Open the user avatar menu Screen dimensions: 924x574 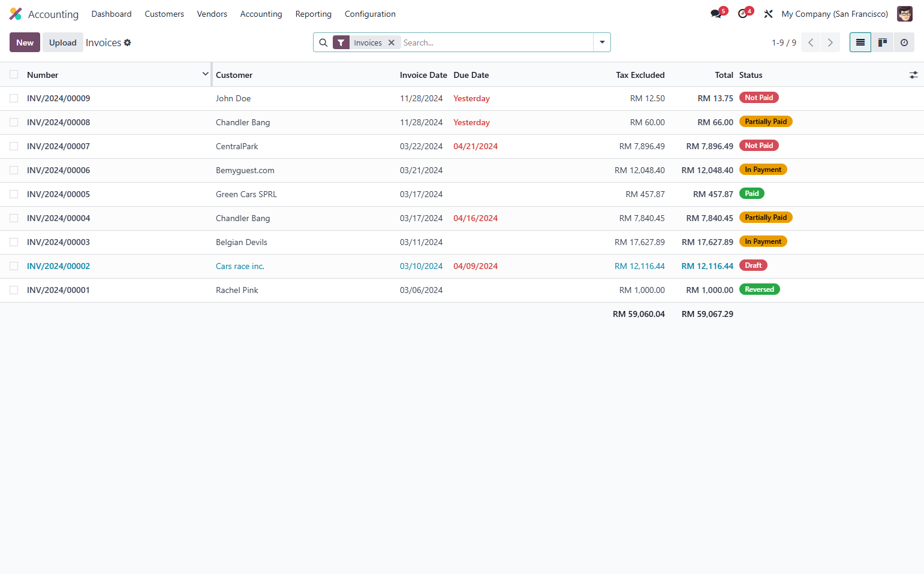pos(904,14)
